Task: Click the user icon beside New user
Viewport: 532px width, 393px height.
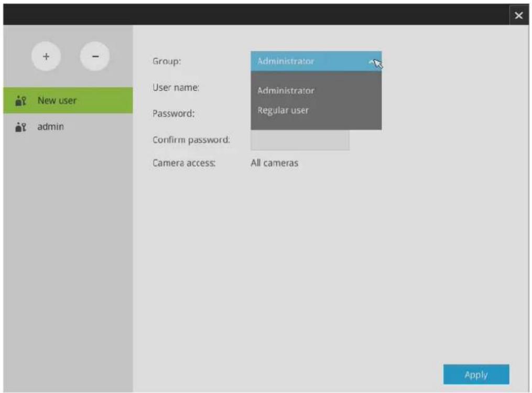Action: [x=20, y=101]
